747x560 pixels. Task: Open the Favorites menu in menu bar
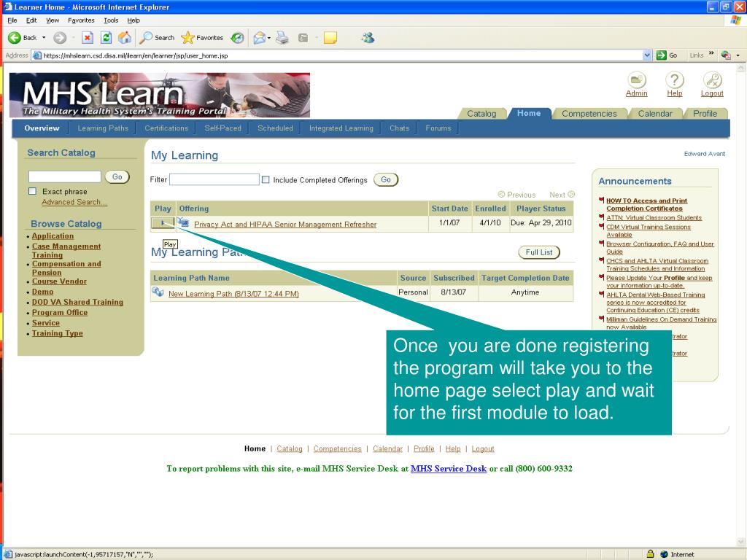[81, 20]
